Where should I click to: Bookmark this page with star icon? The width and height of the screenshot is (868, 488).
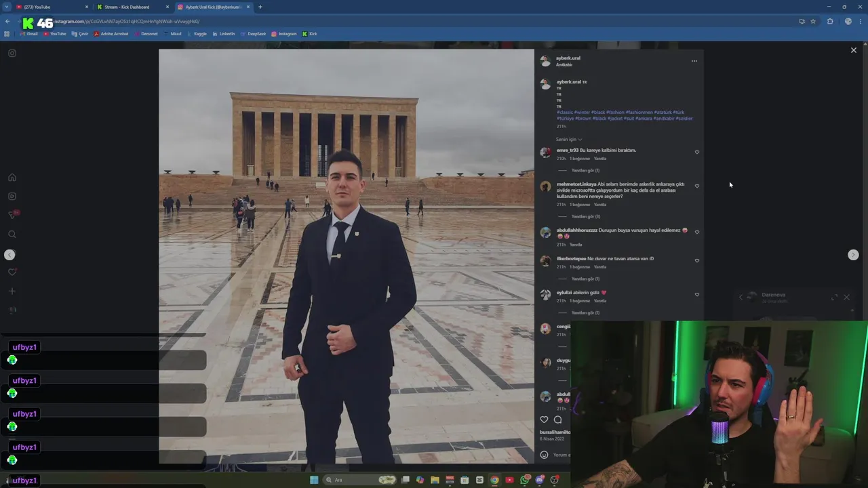click(813, 22)
